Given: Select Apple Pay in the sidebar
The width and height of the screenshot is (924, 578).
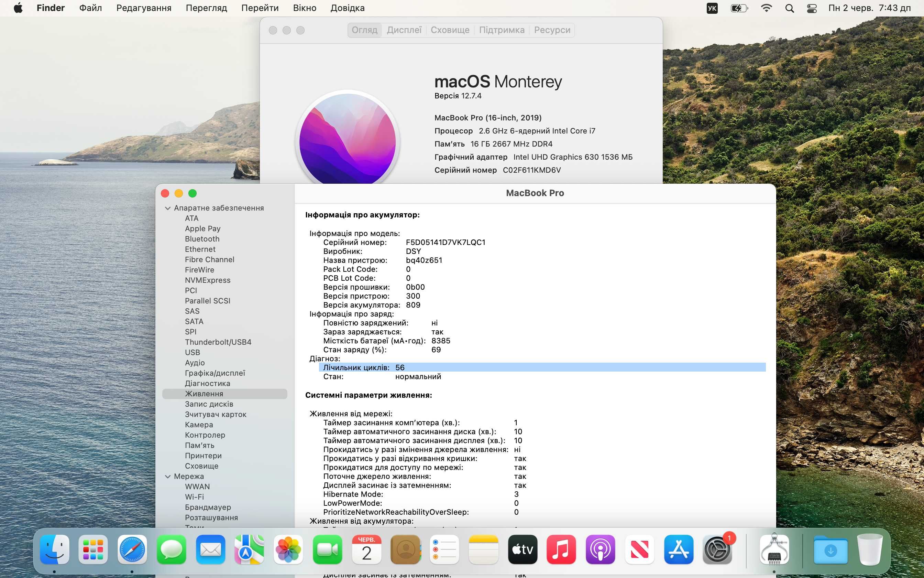Looking at the screenshot, I should 203,228.
